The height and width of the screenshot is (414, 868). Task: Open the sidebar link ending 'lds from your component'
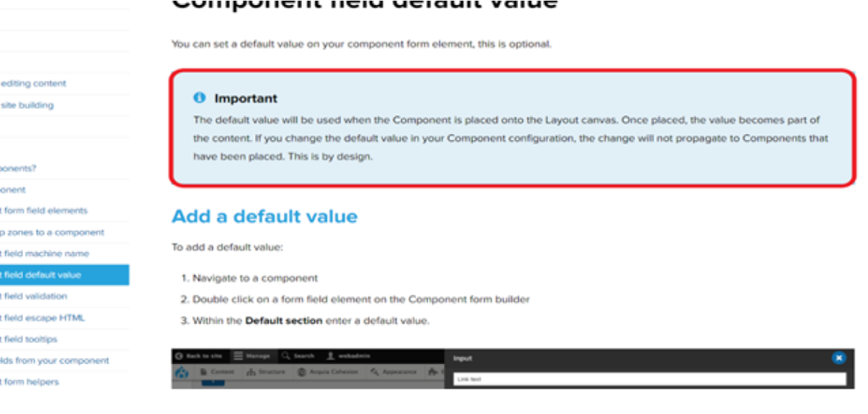[x=54, y=361]
